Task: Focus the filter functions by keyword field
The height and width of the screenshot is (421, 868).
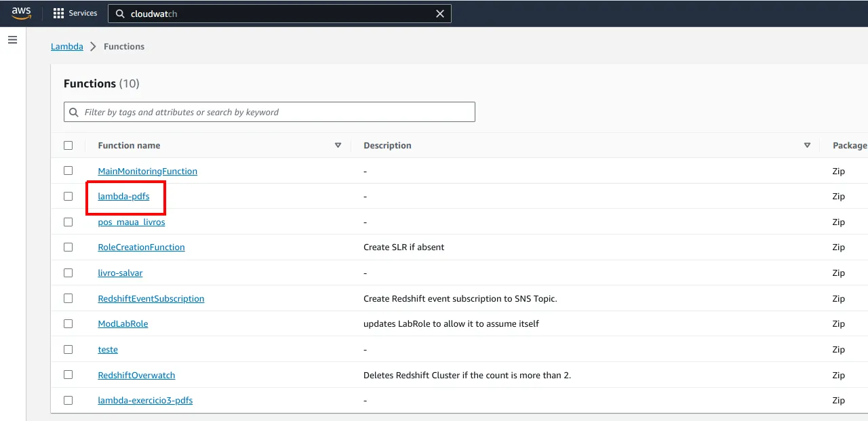Action: coord(269,112)
